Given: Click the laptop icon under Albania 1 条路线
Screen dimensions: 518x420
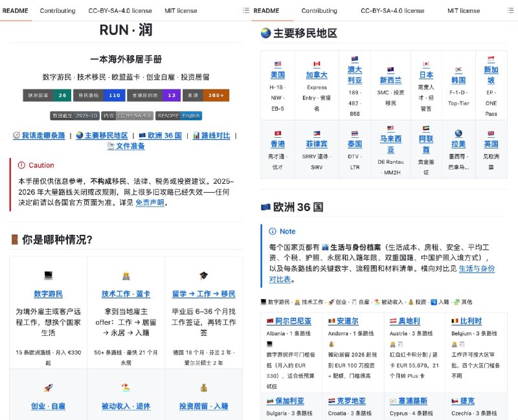Looking at the screenshot, I should [269, 344].
